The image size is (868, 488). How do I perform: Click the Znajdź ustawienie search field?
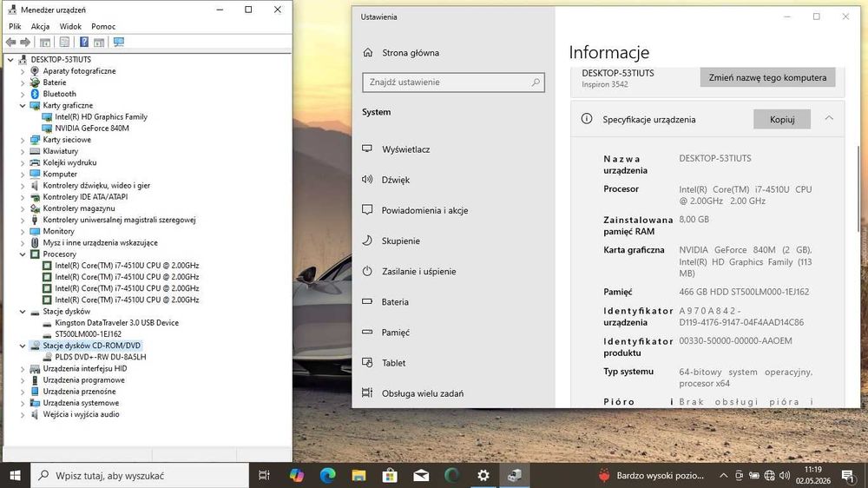[453, 82]
